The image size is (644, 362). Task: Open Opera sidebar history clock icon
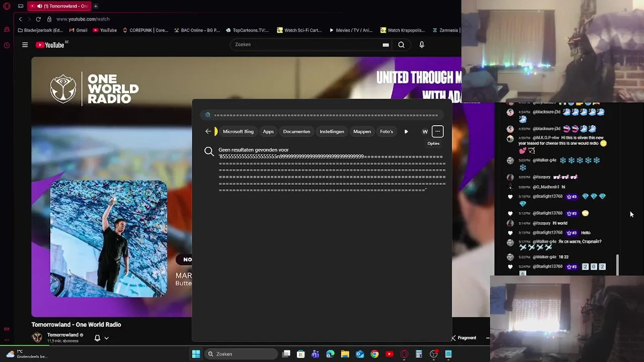click(x=7, y=45)
